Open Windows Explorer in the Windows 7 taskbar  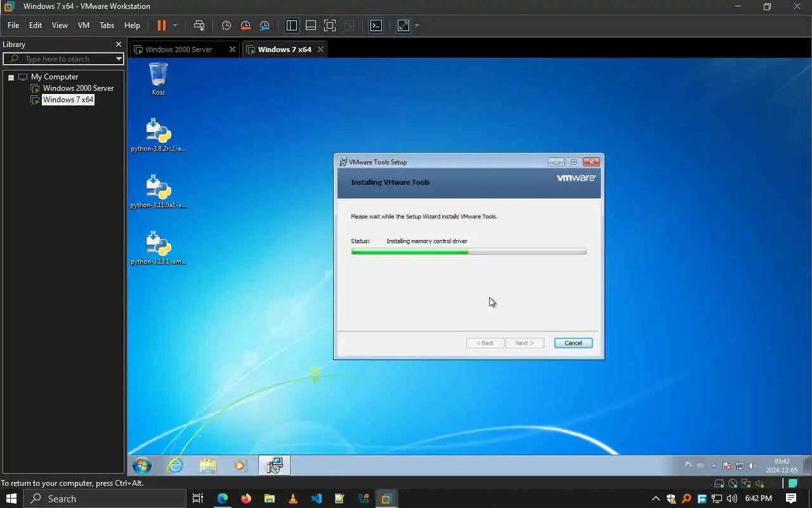[208, 465]
